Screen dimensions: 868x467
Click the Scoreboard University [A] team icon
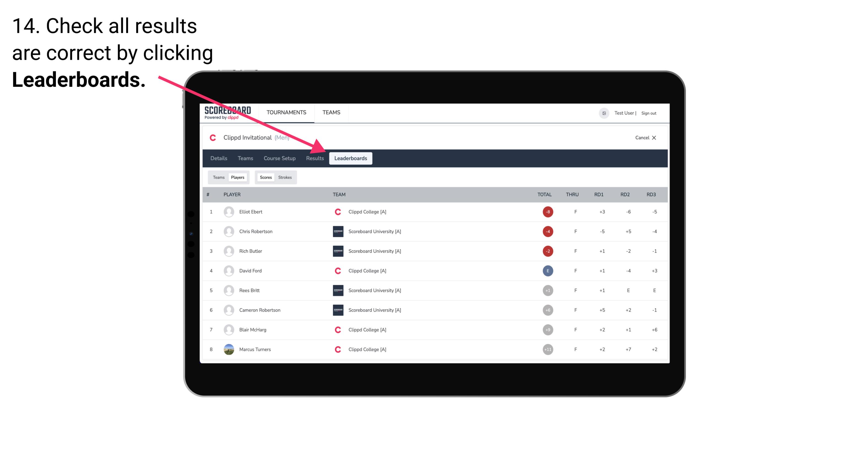coord(336,231)
